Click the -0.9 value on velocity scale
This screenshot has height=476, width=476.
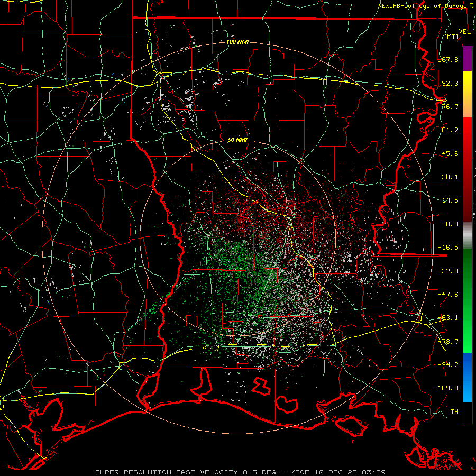tap(450, 224)
